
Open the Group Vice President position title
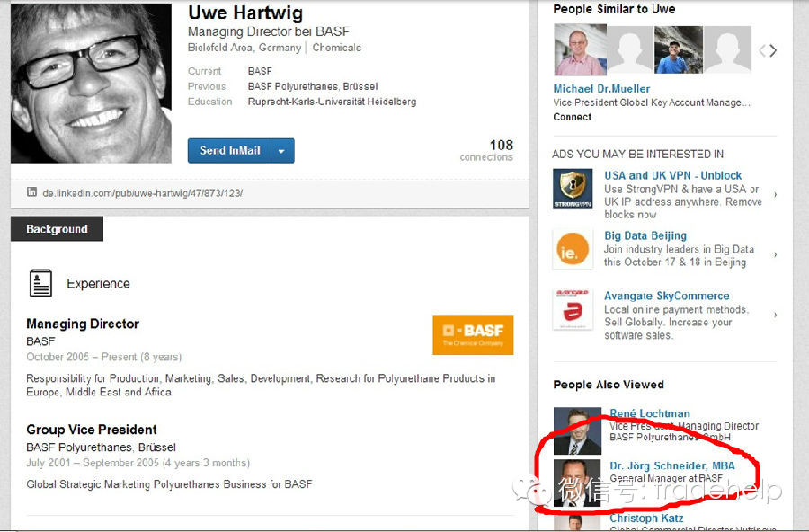coord(92,430)
